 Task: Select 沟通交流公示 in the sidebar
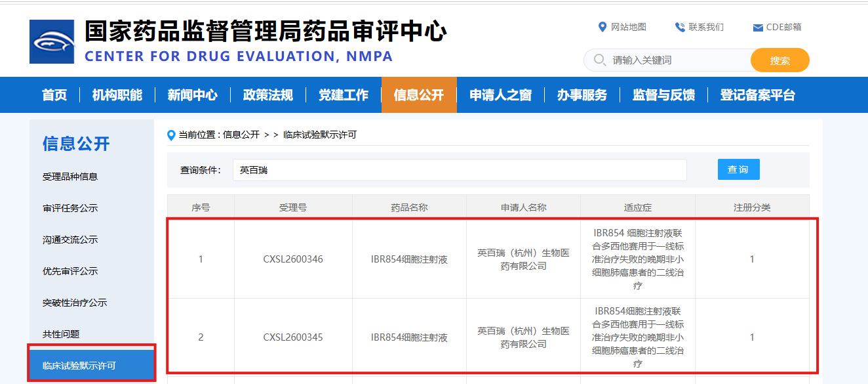tap(70, 240)
